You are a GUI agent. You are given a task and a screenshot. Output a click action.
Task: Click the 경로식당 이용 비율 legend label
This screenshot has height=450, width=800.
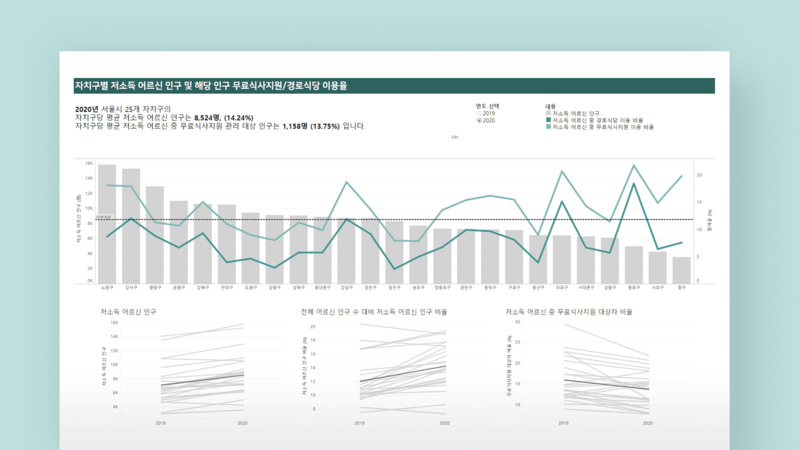594,120
